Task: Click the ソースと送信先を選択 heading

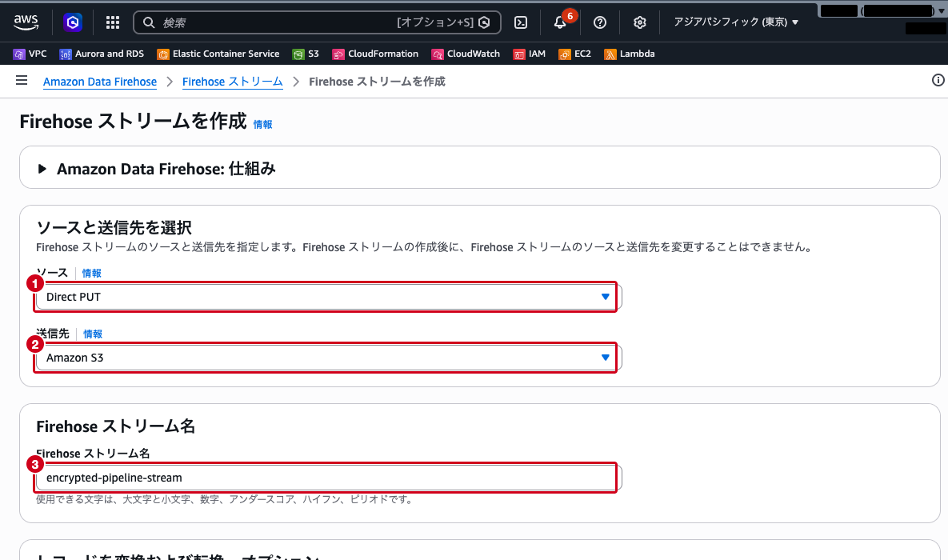Action: (x=114, y=227)
